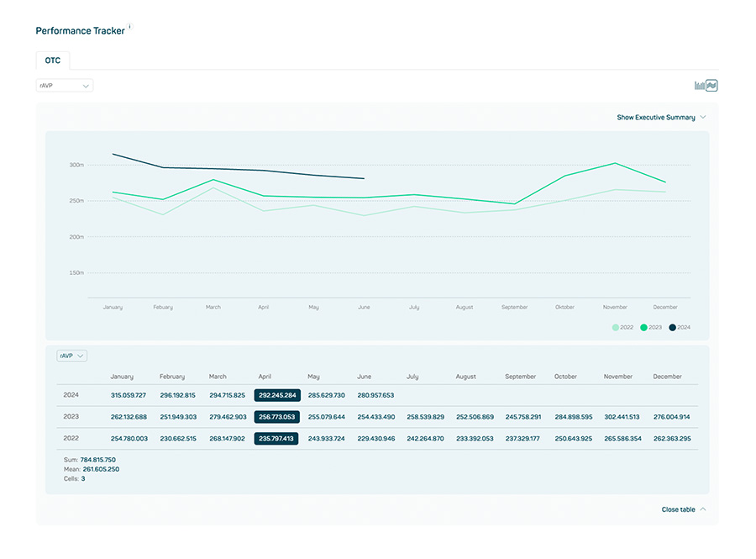The image size is (756, 559).
Task: Click table cell 265.586.354
Action: pyautogui.click(x=623, y=439)
